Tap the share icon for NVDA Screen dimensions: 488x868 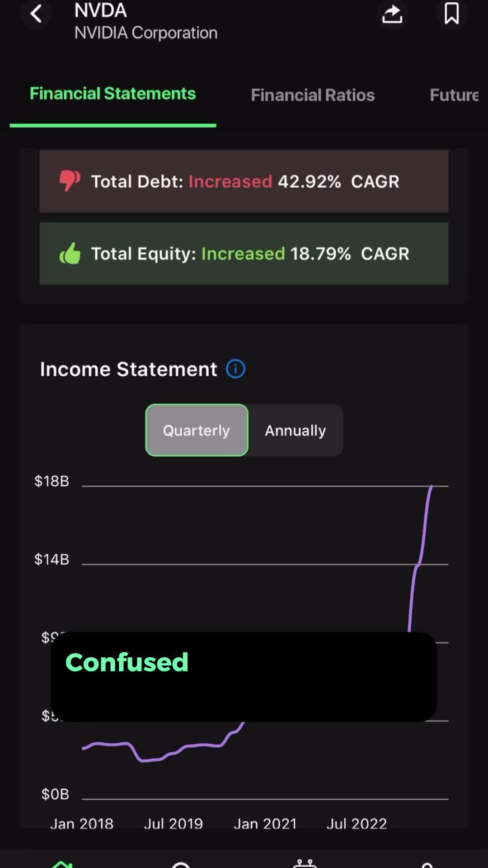click(392, 14)
